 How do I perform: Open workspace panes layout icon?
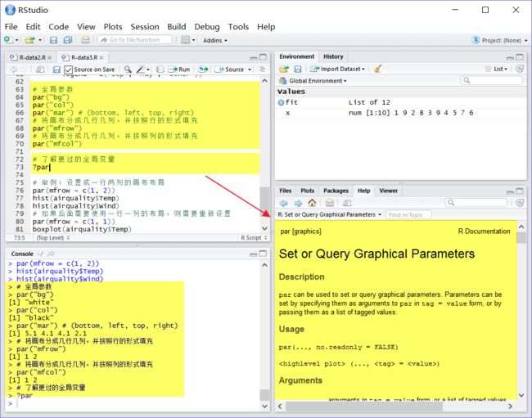[x=185, y=39]
